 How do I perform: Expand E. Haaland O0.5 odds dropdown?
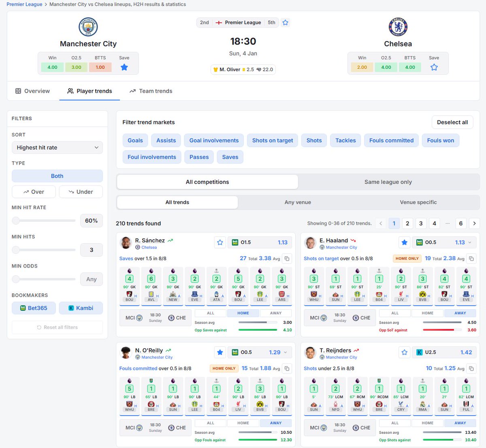pyautogui.click(x=469, y=242)
